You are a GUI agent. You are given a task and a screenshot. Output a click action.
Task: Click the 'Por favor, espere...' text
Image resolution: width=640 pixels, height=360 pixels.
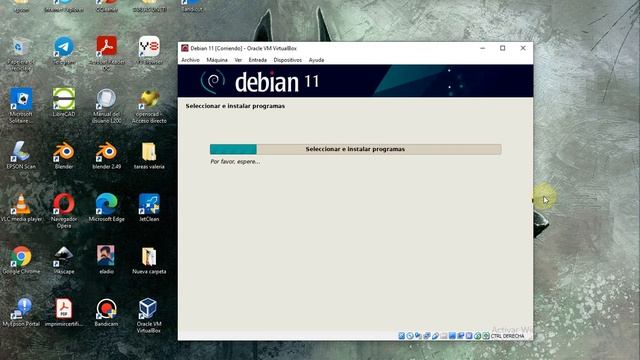tap(235, 162)
